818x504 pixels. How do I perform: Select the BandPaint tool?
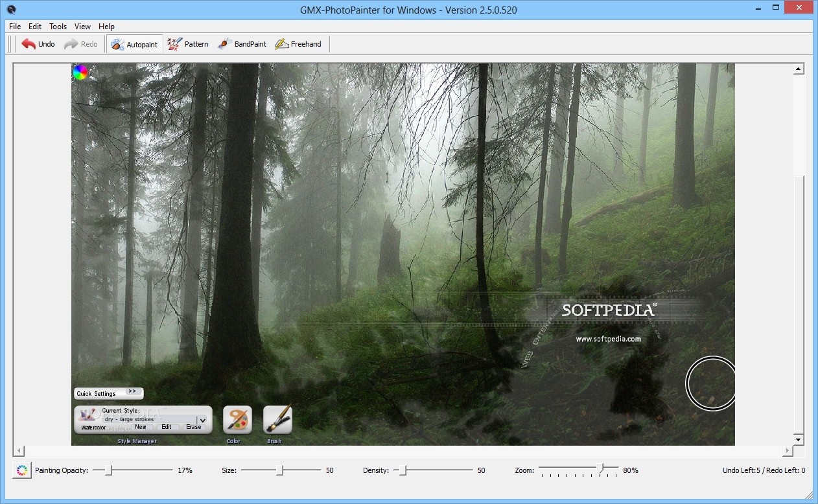pyautogui.click(x=242, y=44)
